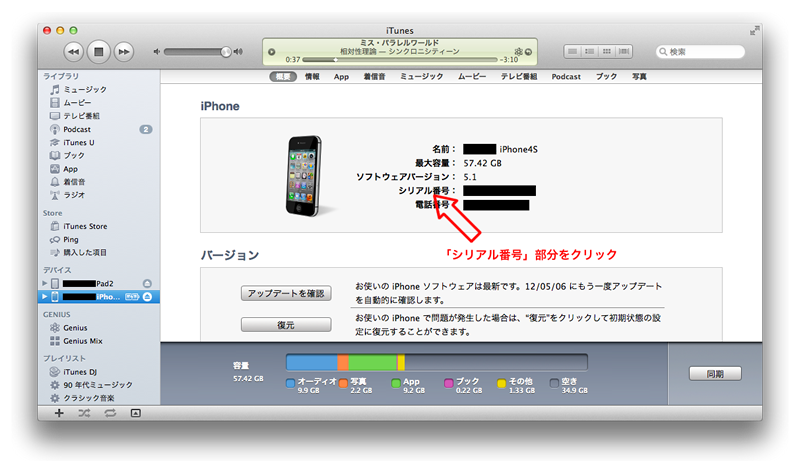Switch to Books (ブック) tab
The height and width of the screenshot is (473, 800).
(x=607, y=77)
